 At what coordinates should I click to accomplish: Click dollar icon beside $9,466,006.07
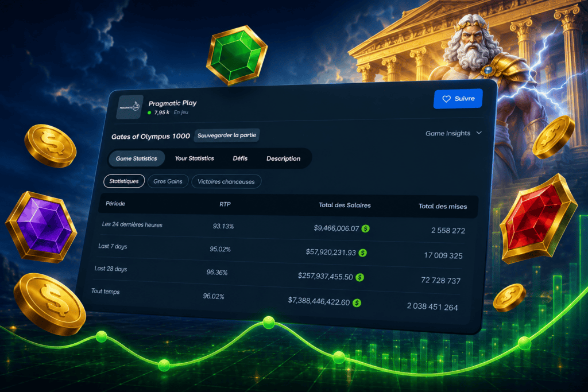pyautogui.click(x=365, y=228)
